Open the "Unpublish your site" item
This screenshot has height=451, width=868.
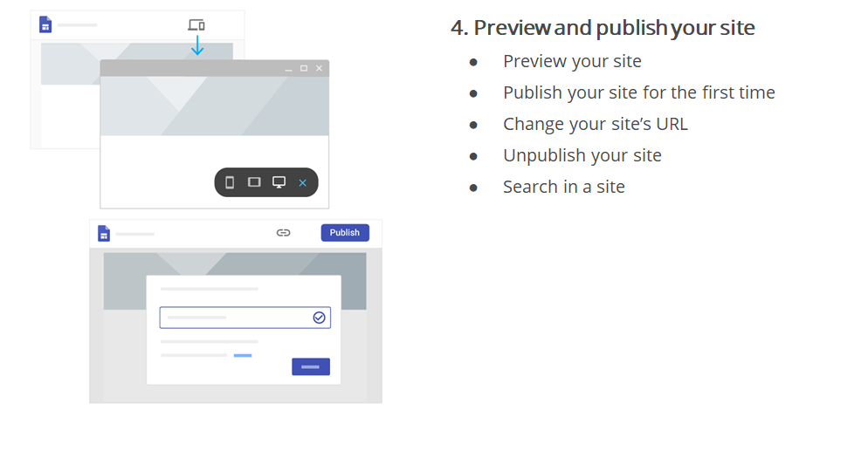582,155
